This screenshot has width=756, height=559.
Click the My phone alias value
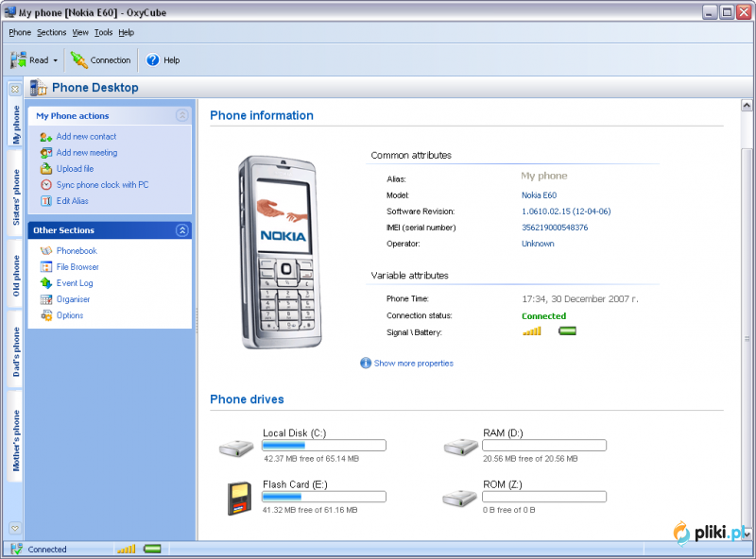pyautogui.click(x=544, y=176)
